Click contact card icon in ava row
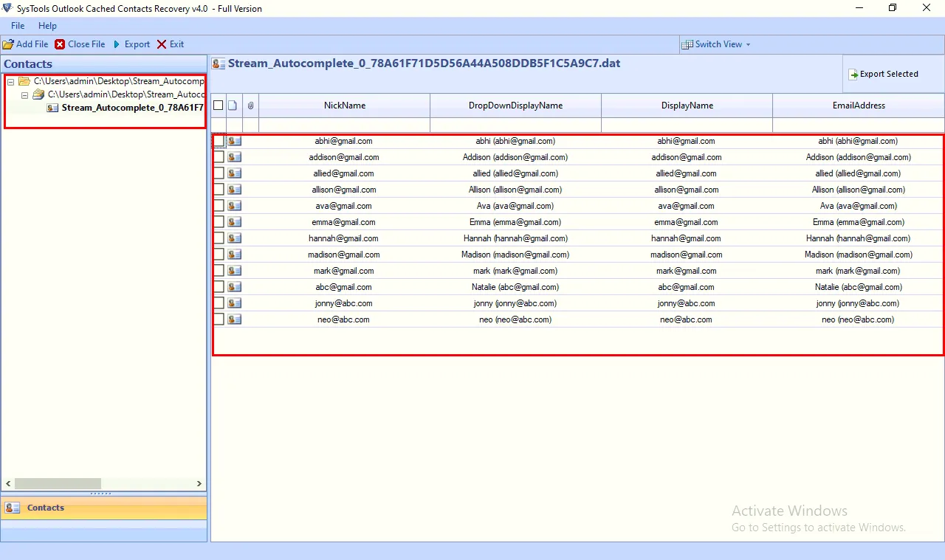Screen dimensions: 945x560 [x=234, y=206]
